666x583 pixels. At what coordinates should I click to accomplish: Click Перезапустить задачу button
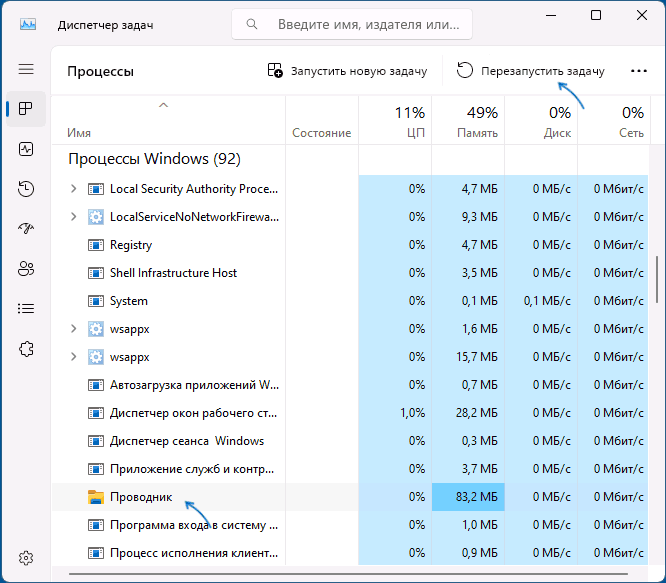coord(531,71)
